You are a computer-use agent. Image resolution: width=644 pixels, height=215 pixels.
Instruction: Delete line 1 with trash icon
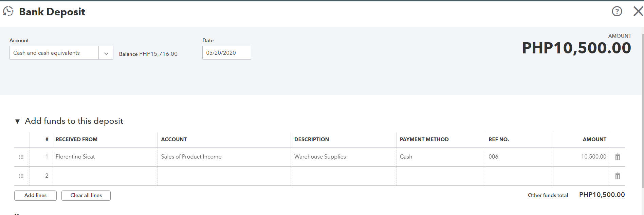pyautogui.click(x=618, y=157)
